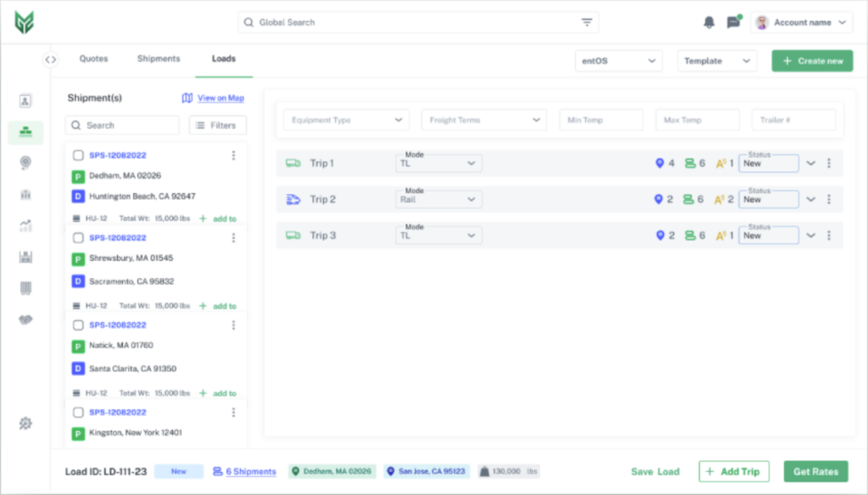Click the handshake icon in sidebar

point(25,320)
